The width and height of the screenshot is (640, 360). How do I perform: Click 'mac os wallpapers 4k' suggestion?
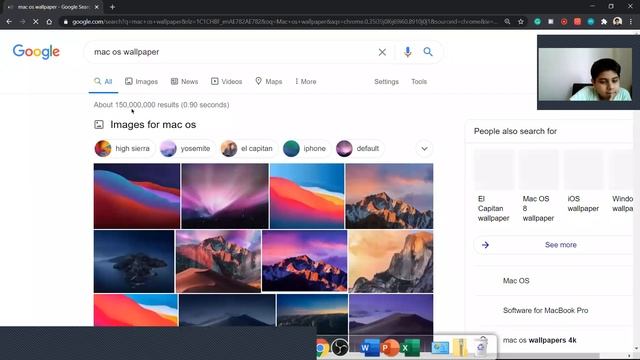(540, 340)
